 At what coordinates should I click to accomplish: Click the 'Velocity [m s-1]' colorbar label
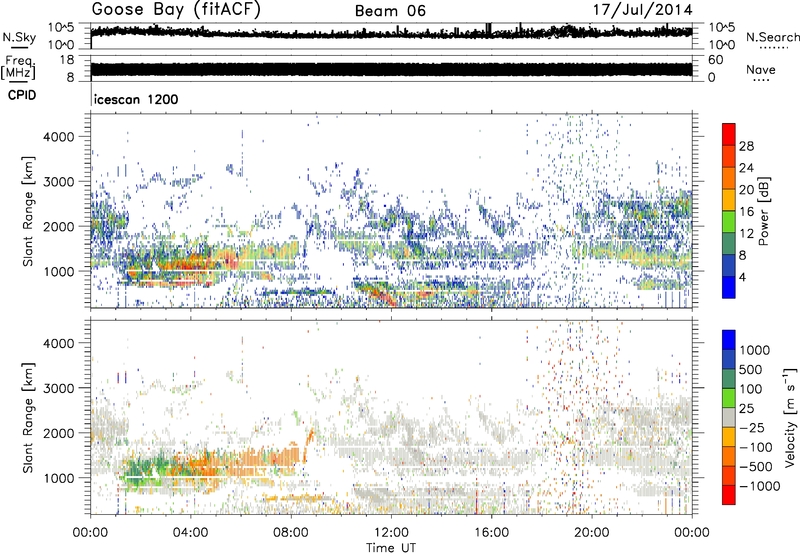coord(790,417)
